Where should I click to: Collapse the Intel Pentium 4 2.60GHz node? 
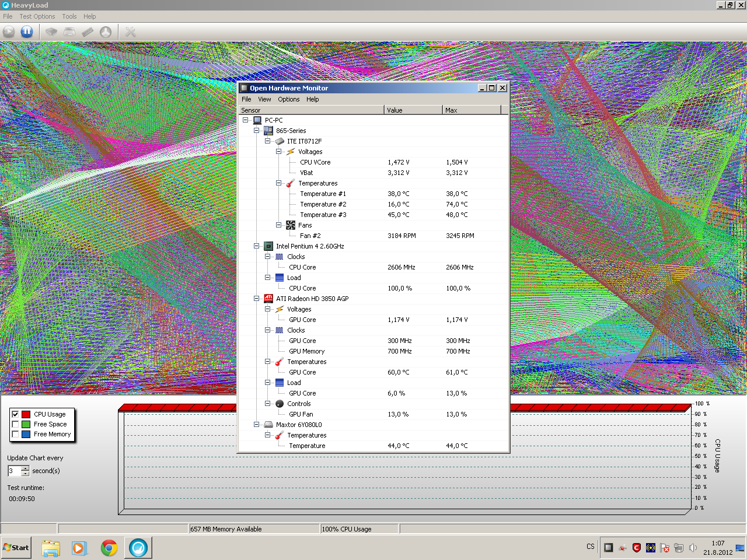click(x=257, y=246)
